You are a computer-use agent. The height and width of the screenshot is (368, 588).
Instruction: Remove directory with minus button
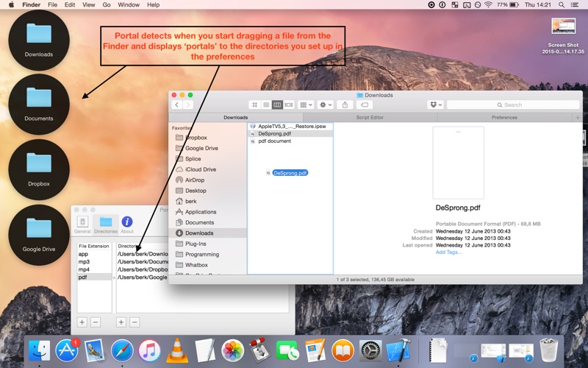tap(135, 322)
